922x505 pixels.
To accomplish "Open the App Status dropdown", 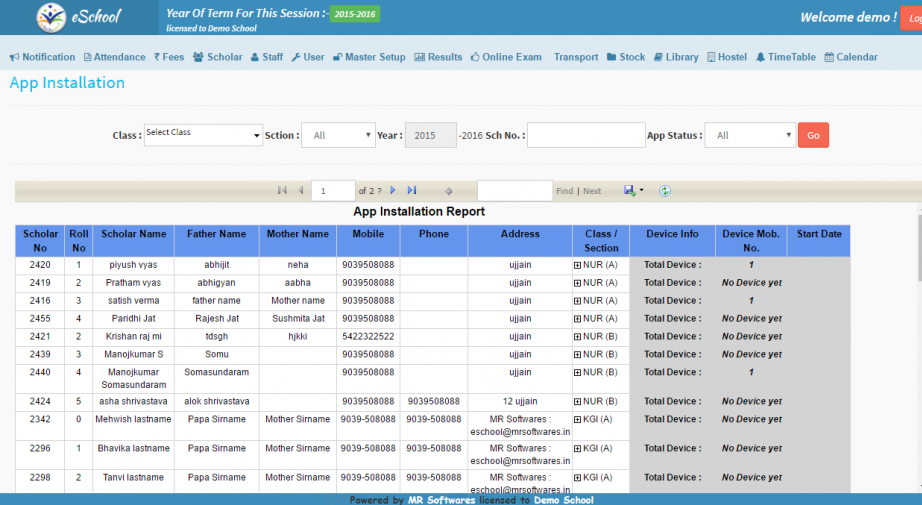I will [749, 135].
